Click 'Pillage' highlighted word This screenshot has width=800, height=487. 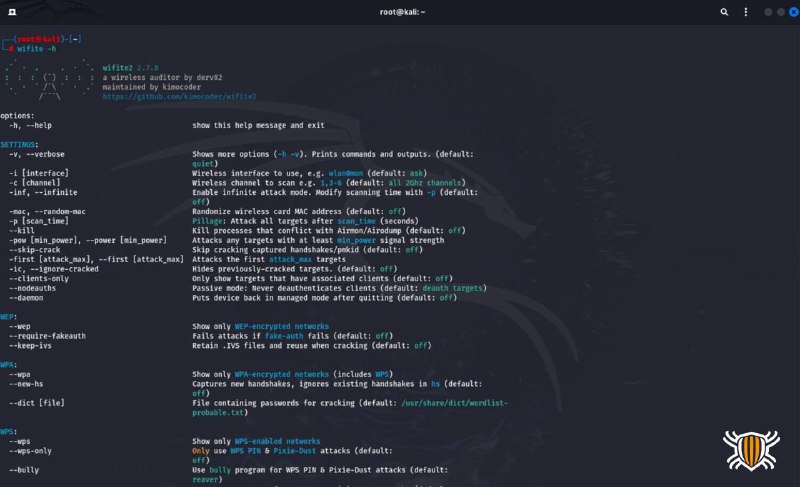pyautogui.click(x=207, y=221)
